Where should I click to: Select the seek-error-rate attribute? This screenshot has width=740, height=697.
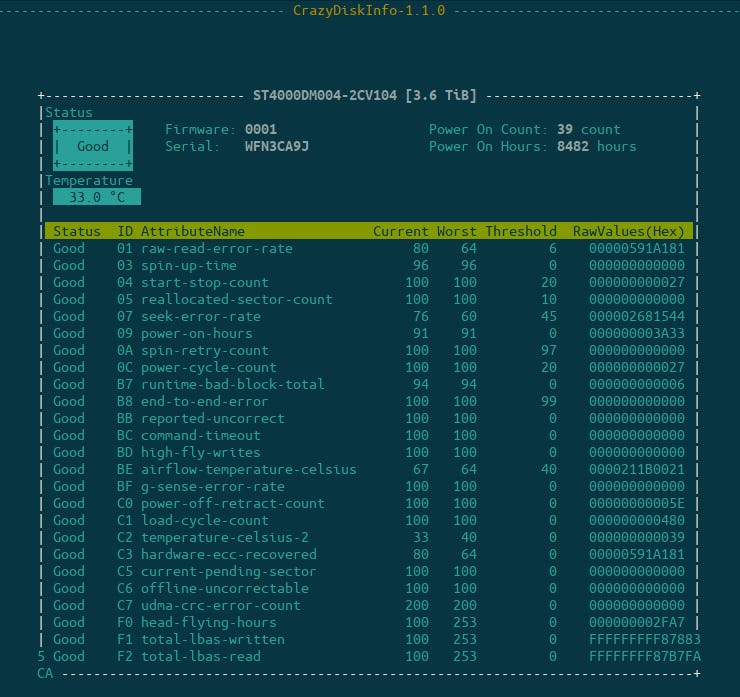[x=201, y=316]
